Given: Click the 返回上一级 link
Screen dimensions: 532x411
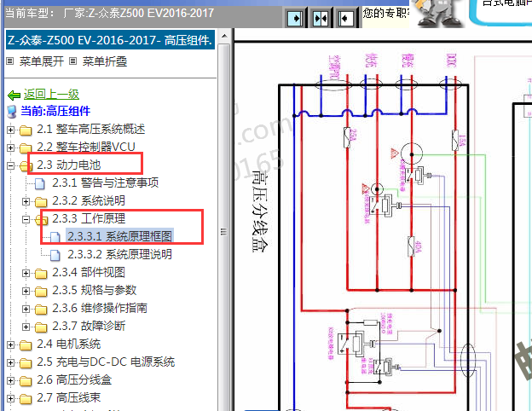Looking at the screenshot, I should [x=51, y=95].
